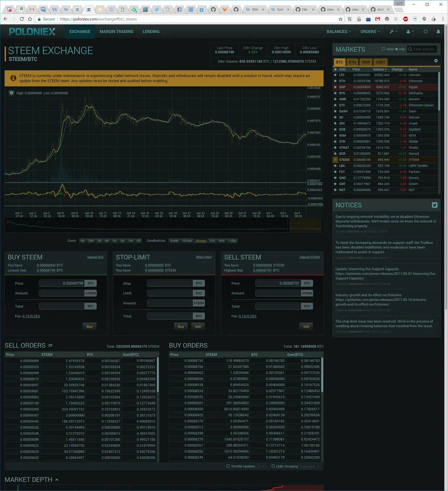The image size is (448, 491).
Task: Open the Deposit BTC link
Action: (96, 257)
